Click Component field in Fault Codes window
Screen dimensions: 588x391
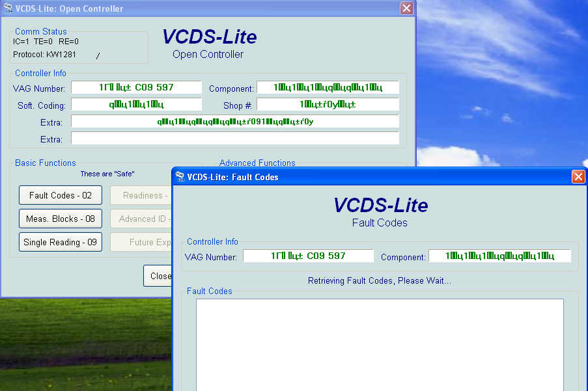point(499,256)
